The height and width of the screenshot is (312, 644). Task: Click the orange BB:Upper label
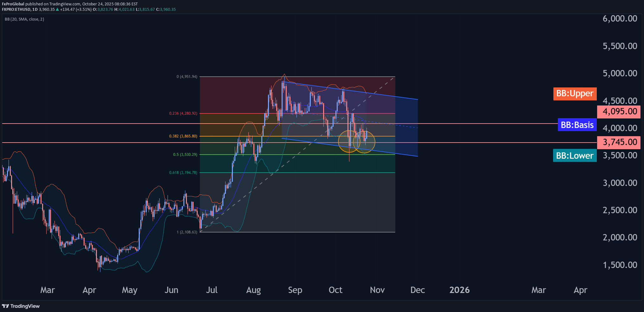(x=575, y=94)
